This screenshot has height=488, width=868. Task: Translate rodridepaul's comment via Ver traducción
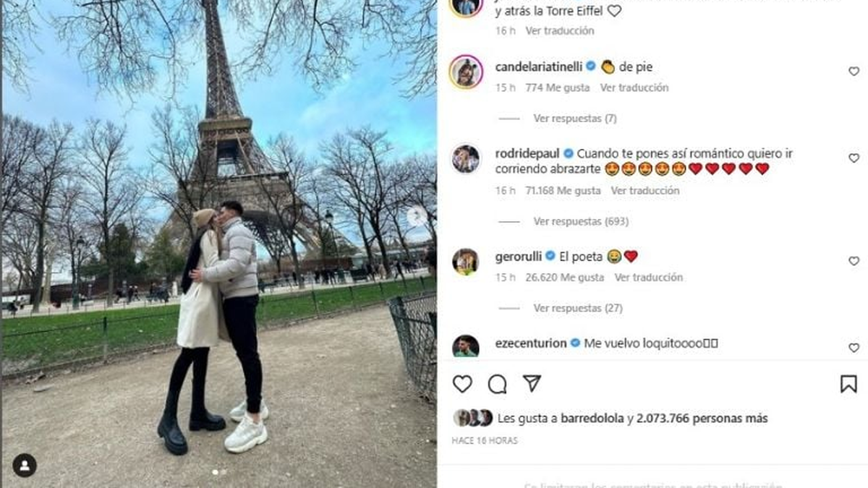pos(645,191)
